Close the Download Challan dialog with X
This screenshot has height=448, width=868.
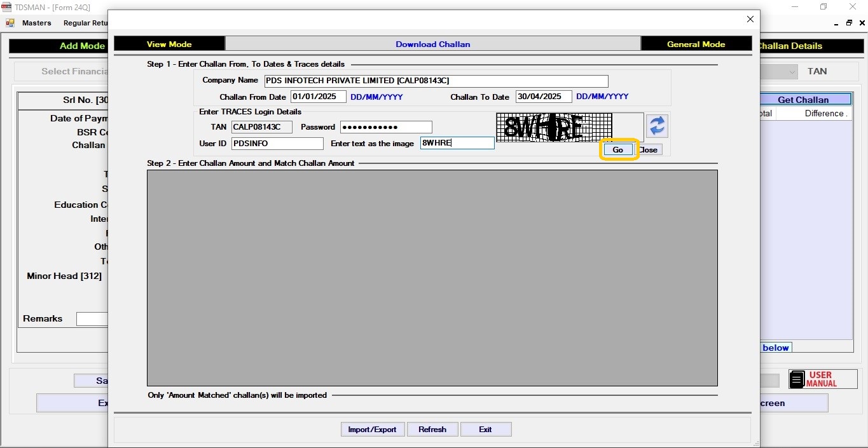750,20
